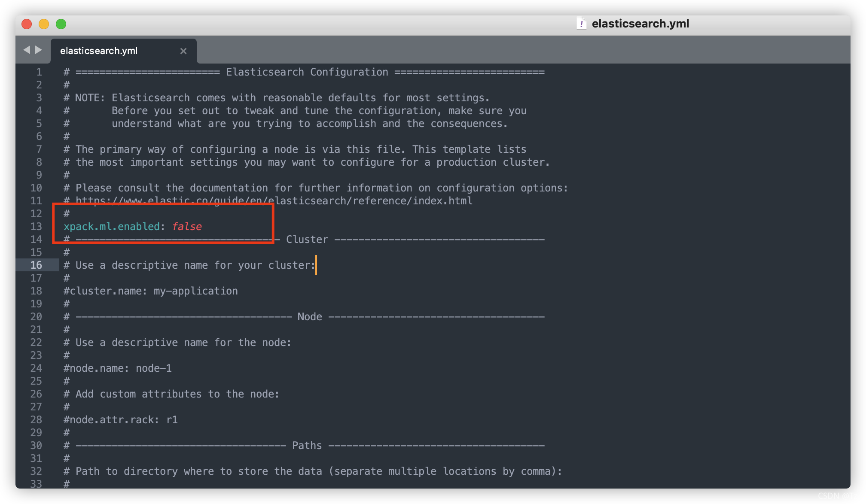Click the '#node.attr.rack: r1' line
This screenshot has height=504, width=866.
tap(121, 420)
